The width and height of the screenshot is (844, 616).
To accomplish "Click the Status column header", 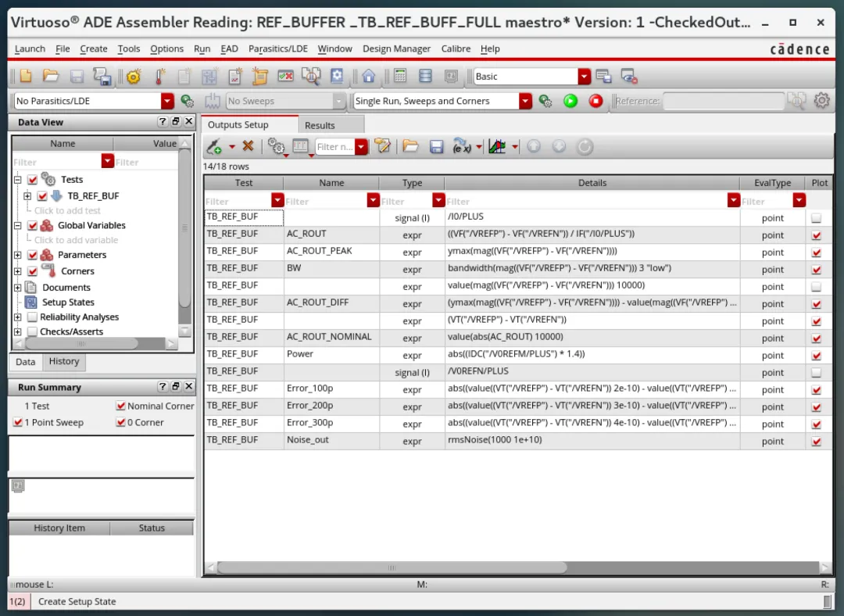I will [x=152, y=528].
